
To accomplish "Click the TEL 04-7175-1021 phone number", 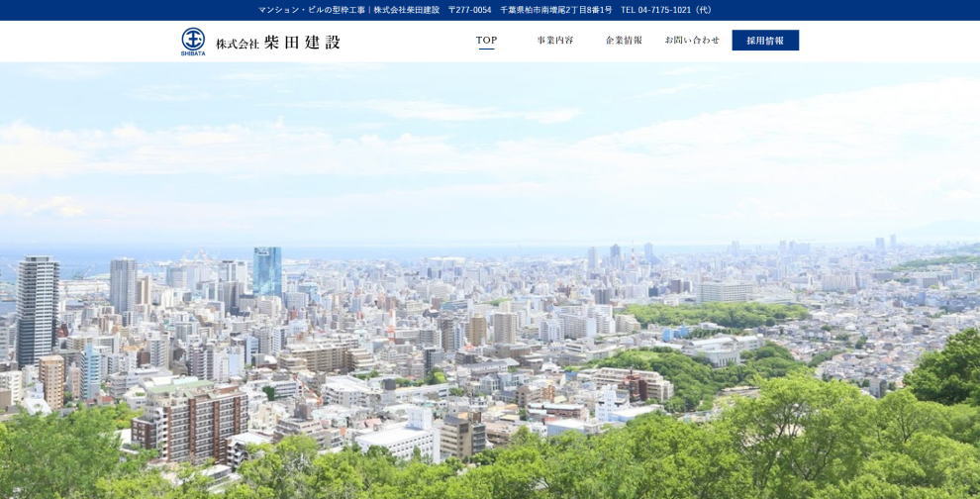I will tap(667, 10).
